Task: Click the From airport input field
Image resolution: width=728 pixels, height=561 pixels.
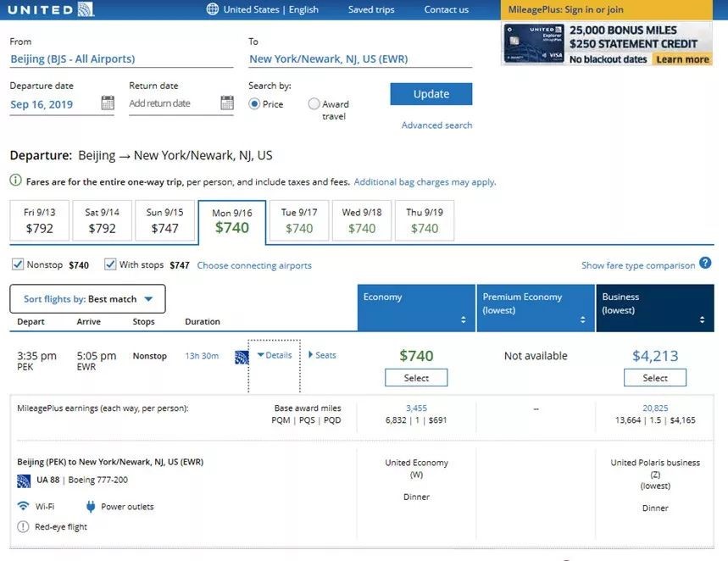Action: point(120,59)
